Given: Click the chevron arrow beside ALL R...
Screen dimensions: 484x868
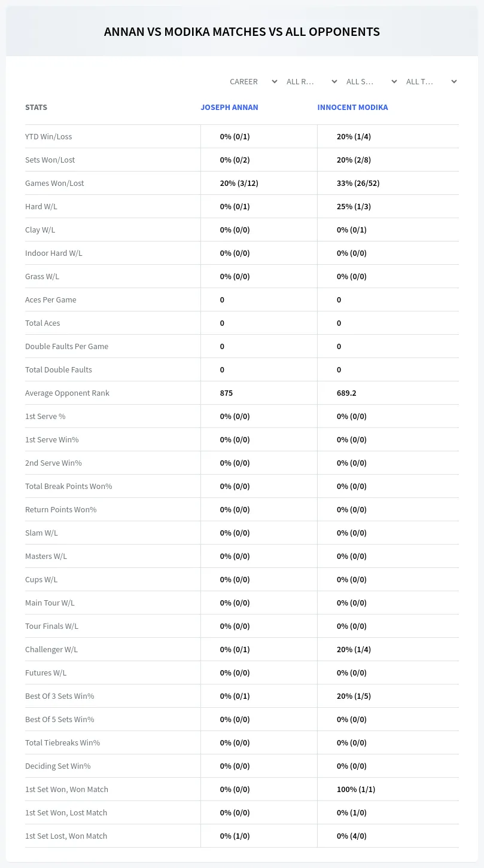Looking at the screenshot, I should 334,81.
